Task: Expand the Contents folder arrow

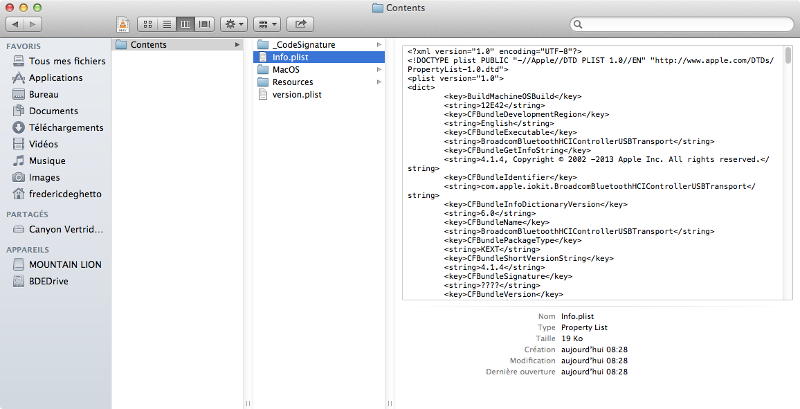Action: tap(237, 45)
